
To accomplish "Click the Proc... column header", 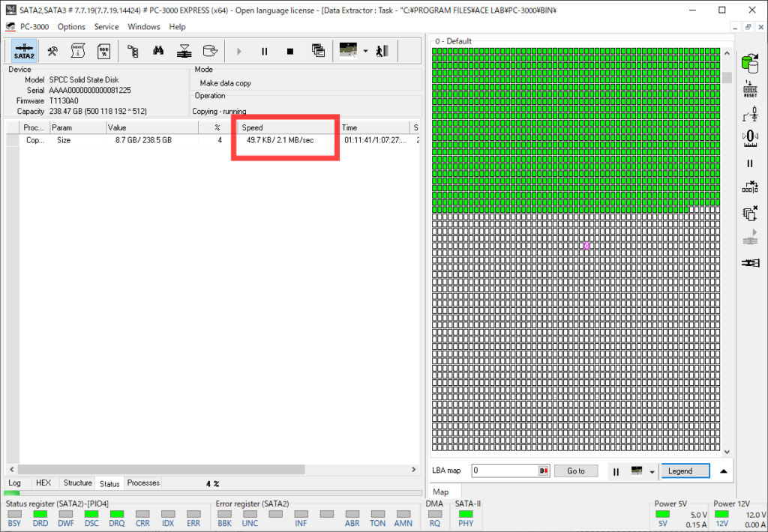I will click(34, 127).
